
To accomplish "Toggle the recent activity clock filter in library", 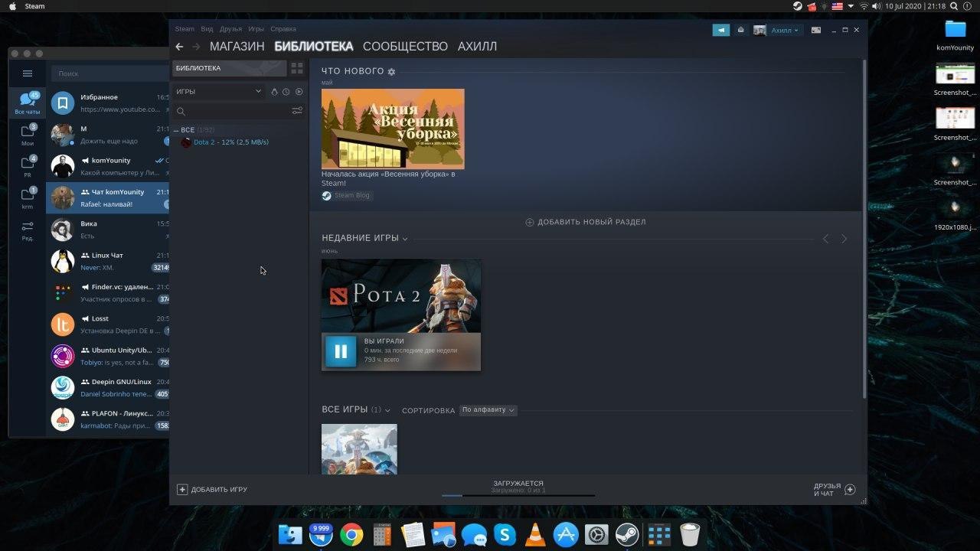I will (x=286, y=92).
